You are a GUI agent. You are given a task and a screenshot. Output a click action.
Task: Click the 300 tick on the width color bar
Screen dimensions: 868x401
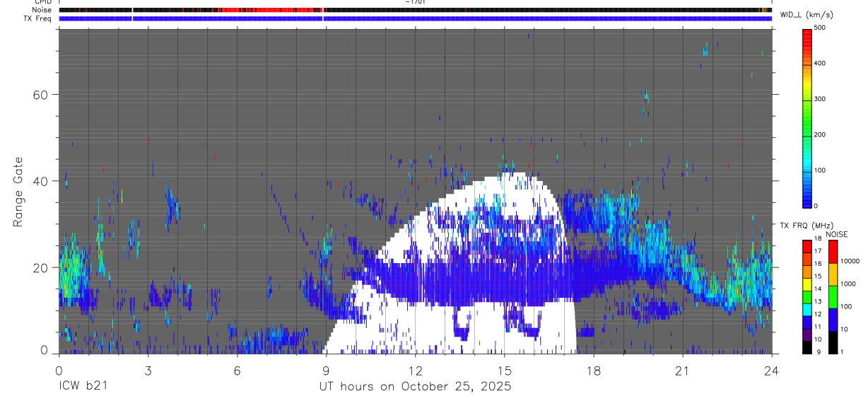[821, 99]
